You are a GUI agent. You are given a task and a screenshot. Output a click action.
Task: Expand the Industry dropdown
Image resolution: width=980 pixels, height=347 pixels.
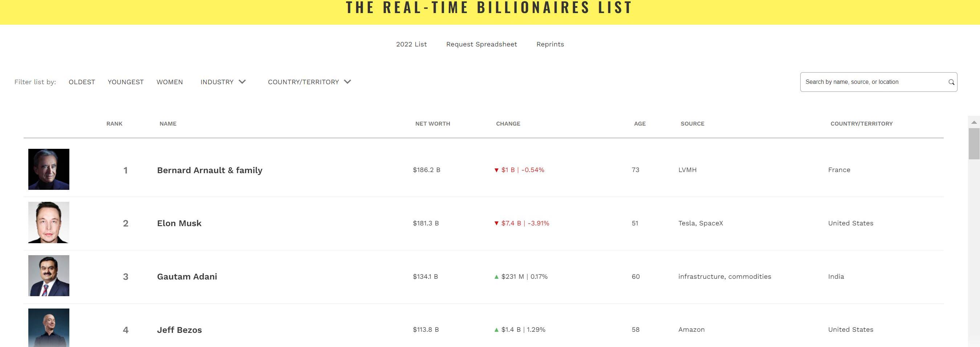point(223,82)
